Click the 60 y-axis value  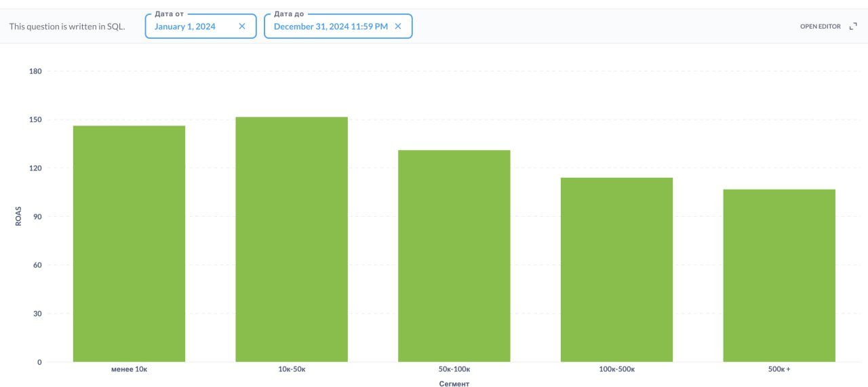37,265
